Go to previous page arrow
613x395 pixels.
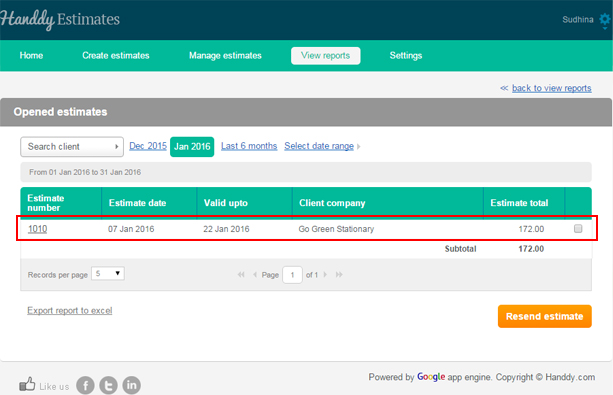[255, 275]
